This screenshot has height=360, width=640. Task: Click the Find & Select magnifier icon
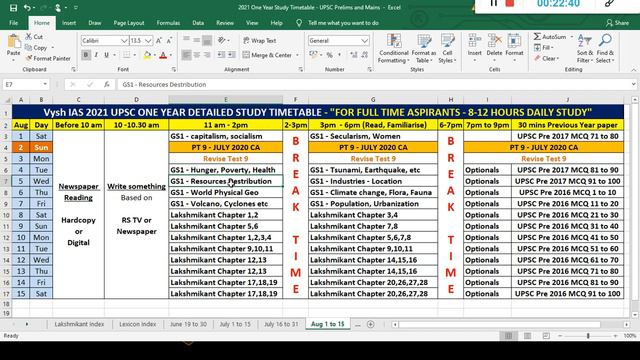pos(605,41)
